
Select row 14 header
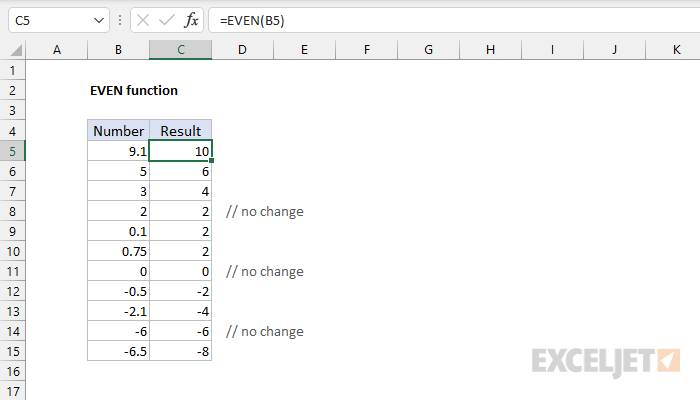click(12, 331)
